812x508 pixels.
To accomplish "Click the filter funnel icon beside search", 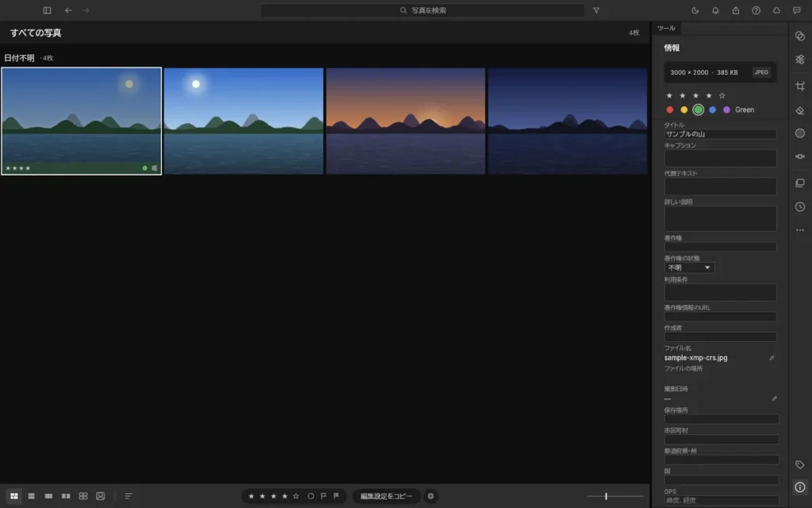I will tap(596, 10).
